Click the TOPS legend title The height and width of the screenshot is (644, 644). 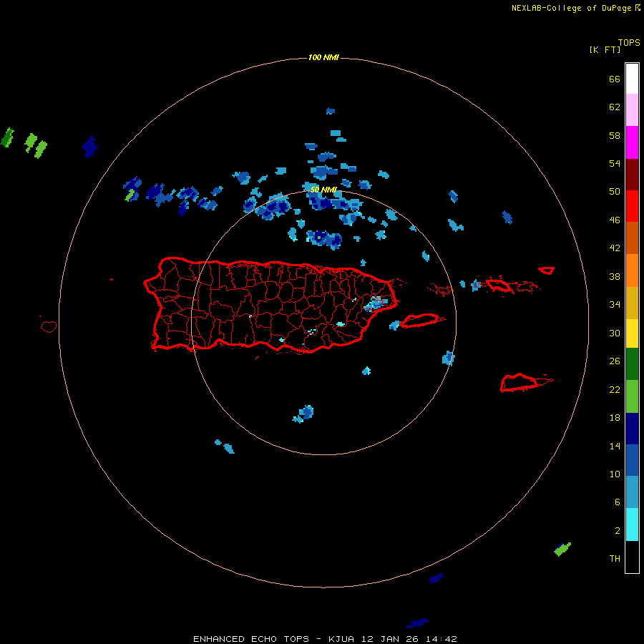629,42
